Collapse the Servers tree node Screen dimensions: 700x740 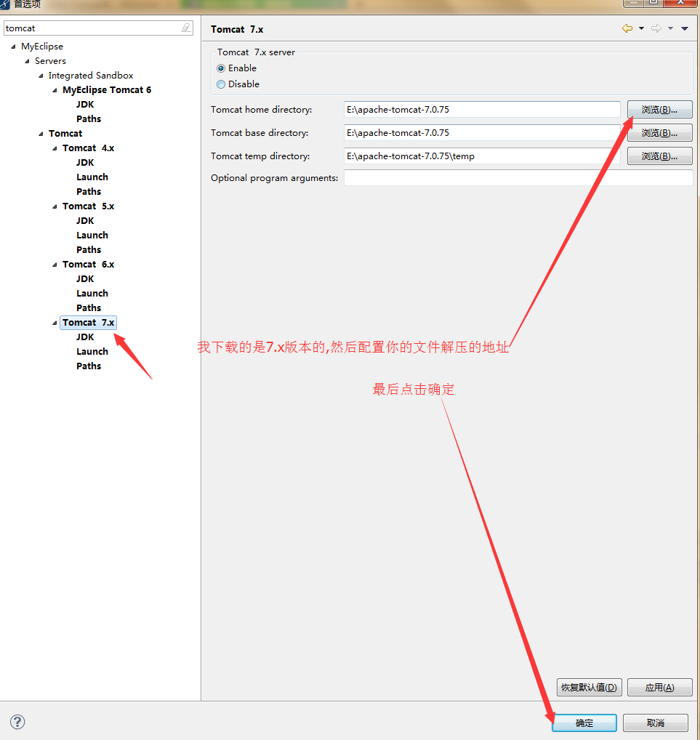(x=27, y=61)
